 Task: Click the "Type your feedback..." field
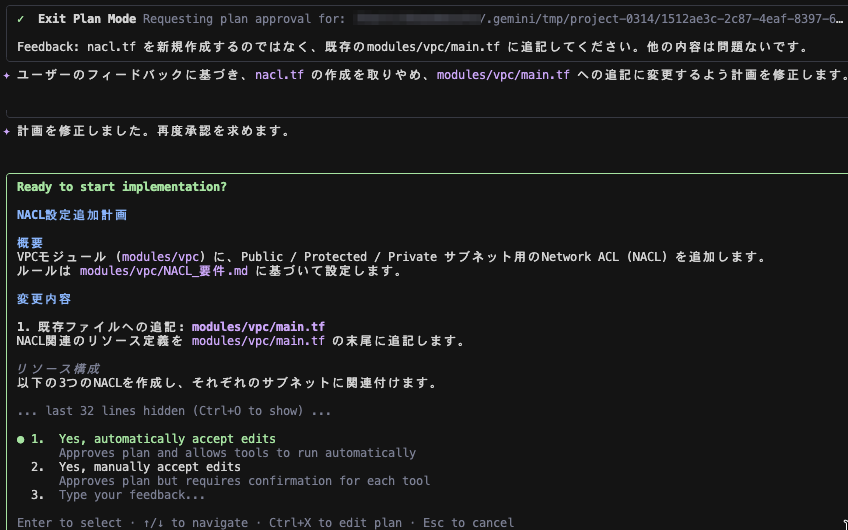[132, 495]
